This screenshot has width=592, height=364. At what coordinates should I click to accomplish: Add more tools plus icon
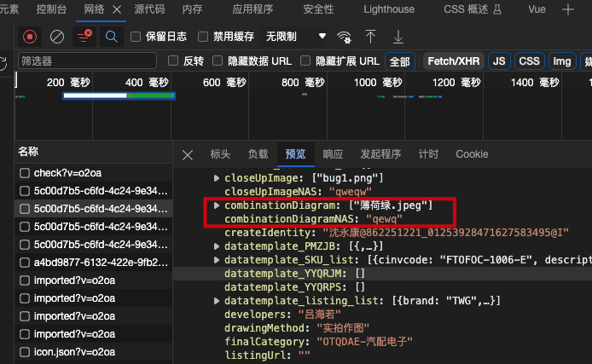pos(568,9)
